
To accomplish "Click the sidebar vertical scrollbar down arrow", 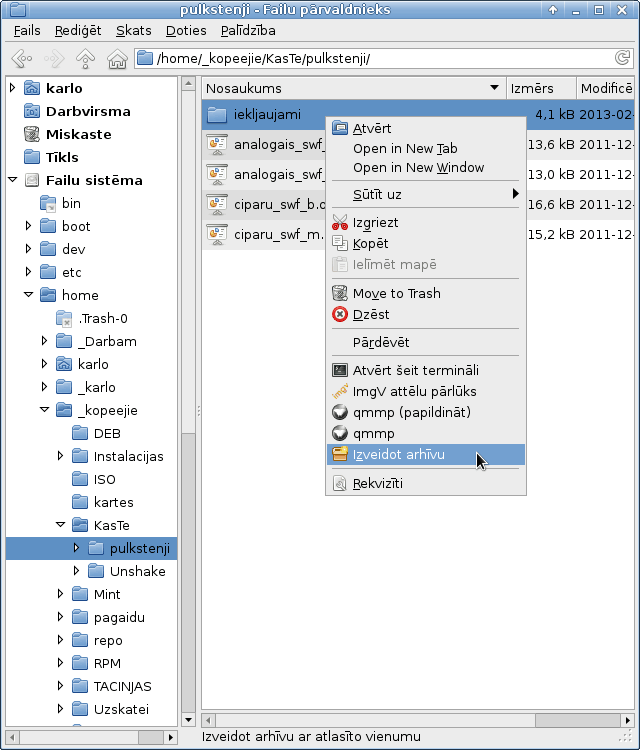I will click(x=188, y=719).
